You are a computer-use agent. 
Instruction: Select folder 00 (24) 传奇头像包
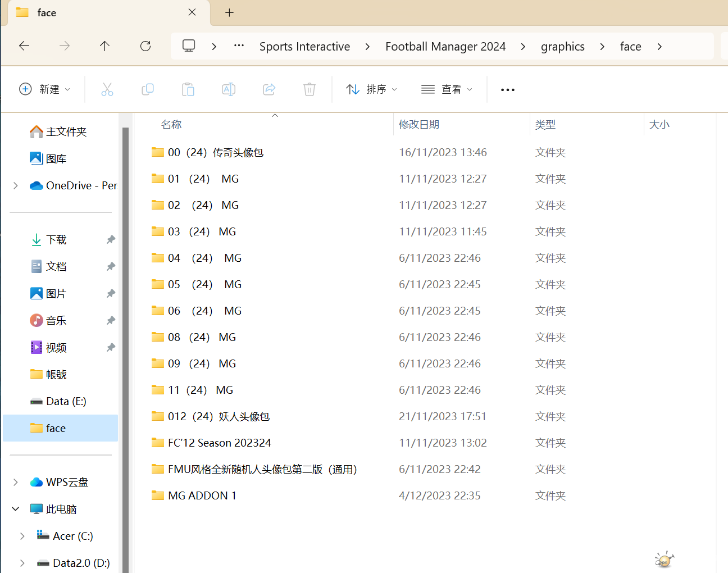[x=207, y=152]
